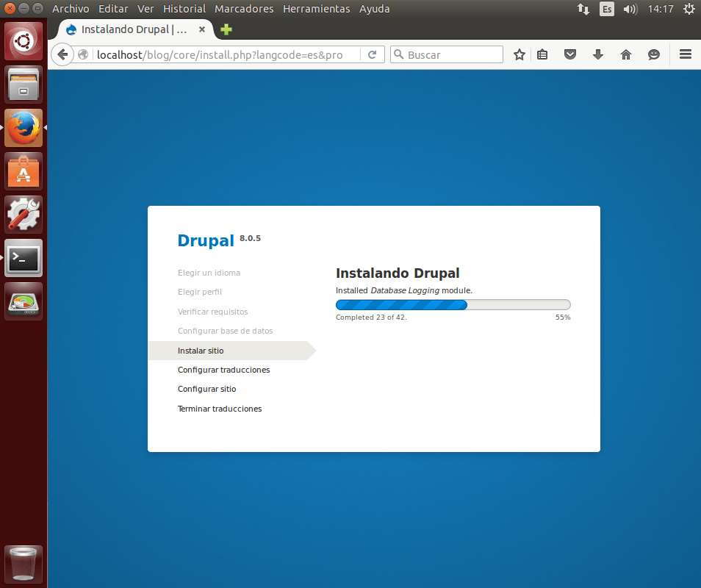Image resolution: width=701 pixels, height=588 pixels.
Task: Select the Instalando Drupal browser tab
Action: pos(134,29)
